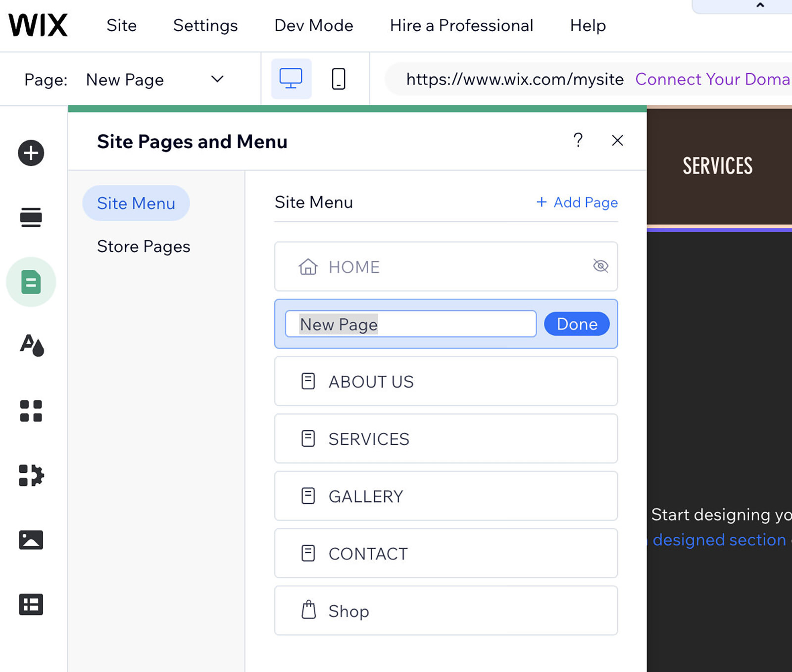Toggle HOME page hidden eye icon
Screen dimensions: 792x672
(600, 266)
